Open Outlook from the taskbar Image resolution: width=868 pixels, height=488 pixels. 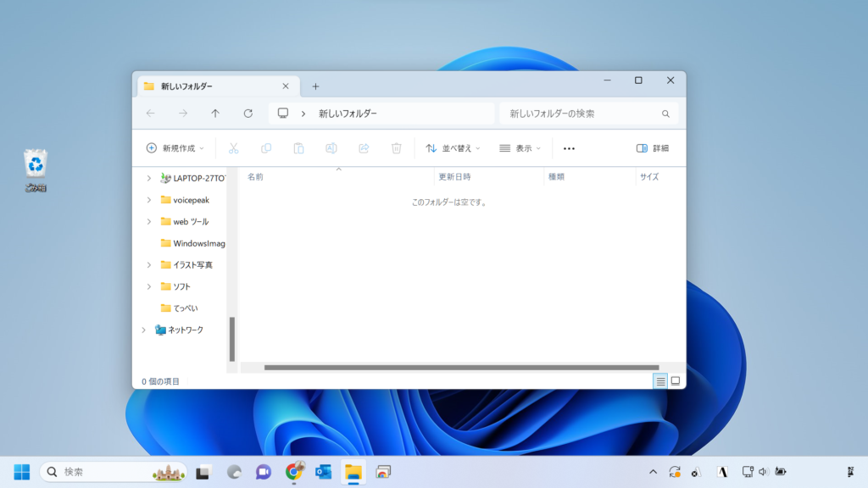tap(323, 472)
